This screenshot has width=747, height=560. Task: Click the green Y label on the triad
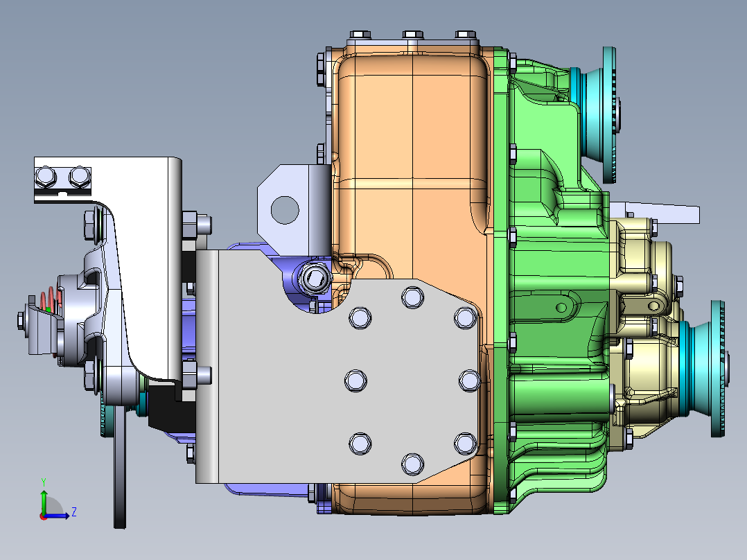click(44, 479)
